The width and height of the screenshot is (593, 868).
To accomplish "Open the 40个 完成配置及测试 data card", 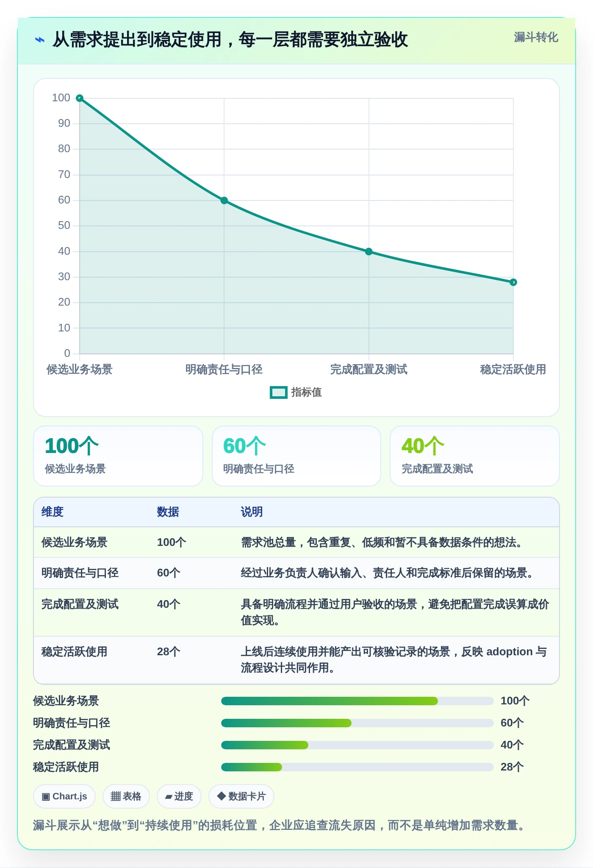I will (x=475, y=456).
